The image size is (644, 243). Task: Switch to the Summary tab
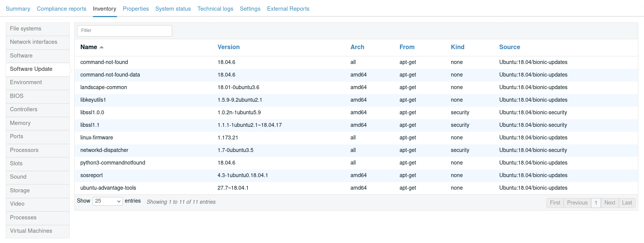(x=18, y=9)
